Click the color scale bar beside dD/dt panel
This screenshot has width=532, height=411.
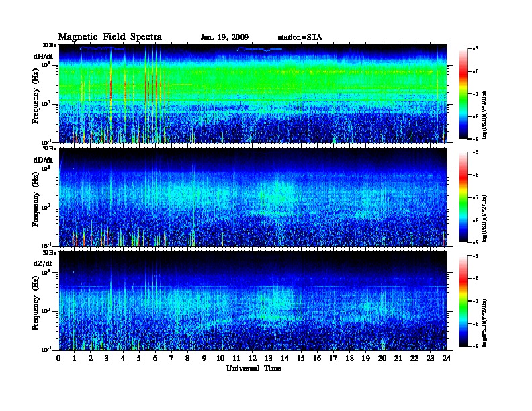point(463,197)
